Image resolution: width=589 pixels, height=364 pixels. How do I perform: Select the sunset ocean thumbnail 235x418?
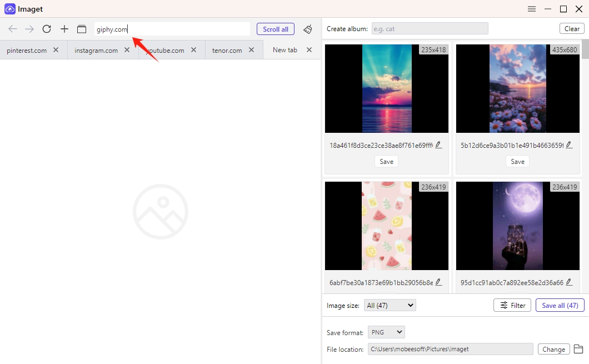[x=387, y=89]
